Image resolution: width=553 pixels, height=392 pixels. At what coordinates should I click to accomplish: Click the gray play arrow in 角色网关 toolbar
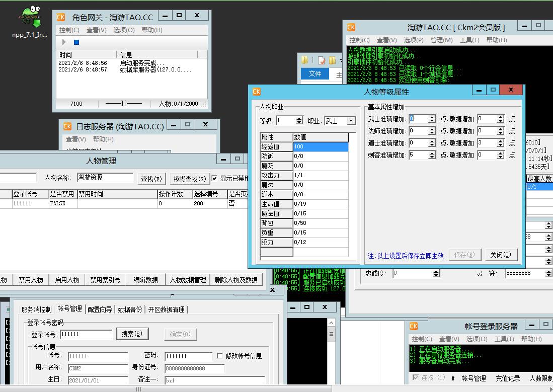[x=64, y=42]
